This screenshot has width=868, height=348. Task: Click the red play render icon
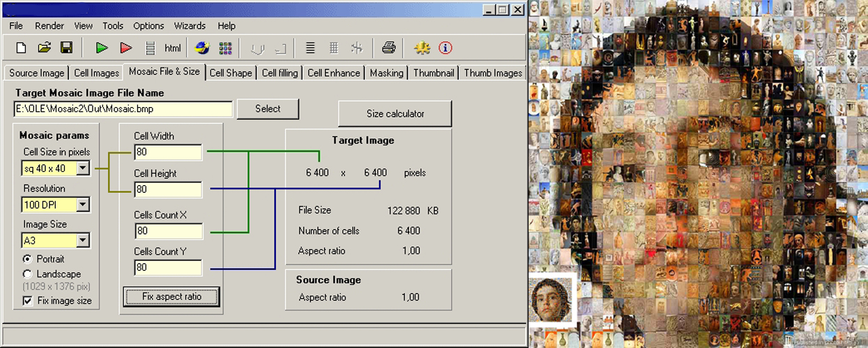[x=125, y=48]
